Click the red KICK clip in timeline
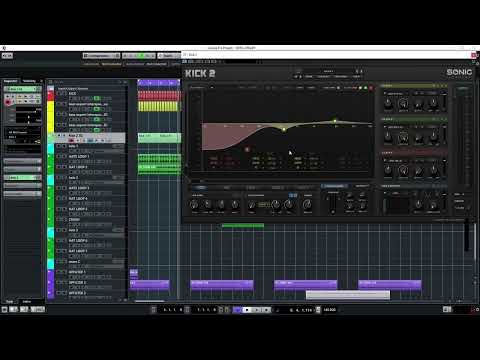 click(159, 95)
